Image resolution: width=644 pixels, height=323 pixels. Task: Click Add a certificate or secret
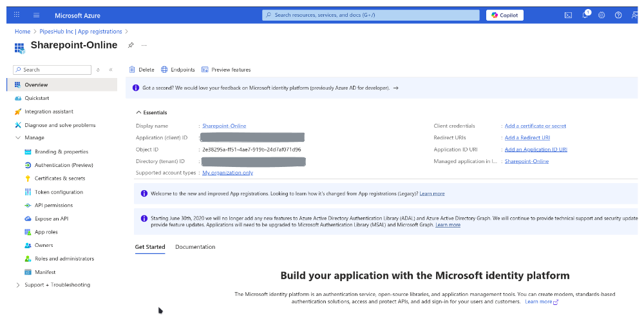535,126
